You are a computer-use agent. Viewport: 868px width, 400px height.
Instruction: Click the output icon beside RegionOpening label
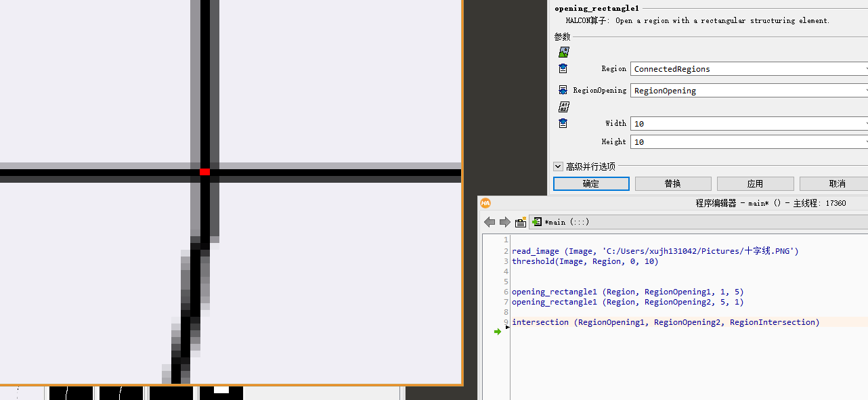point(563,90)
